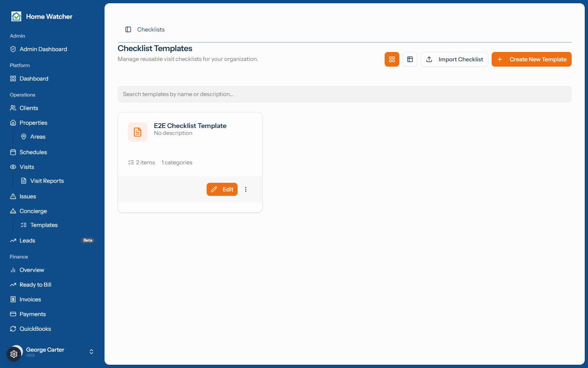Switch to grid view
This screenshot has height=368, width=588.
click(x=392, y=59)
